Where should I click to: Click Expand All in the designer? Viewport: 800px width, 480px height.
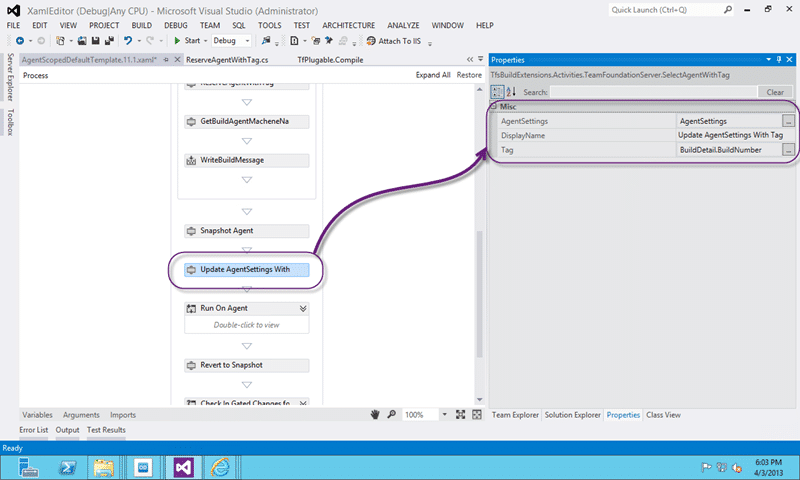click(x=433, y=75)
